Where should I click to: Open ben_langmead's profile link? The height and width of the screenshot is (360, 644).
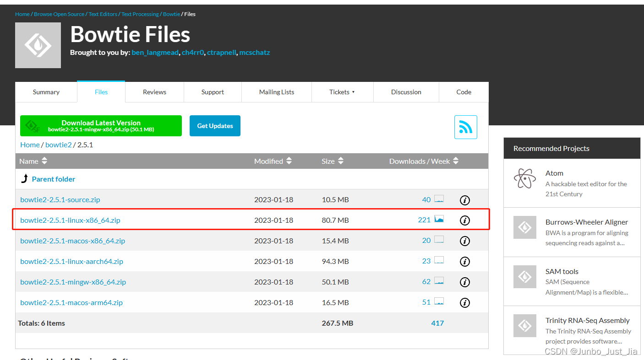155,53
